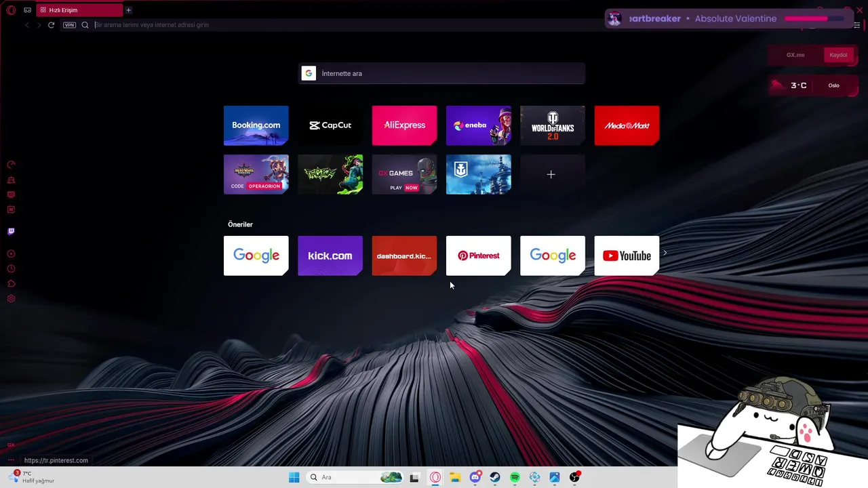Open the Booking.com speed dial tile

coord(256,125)
